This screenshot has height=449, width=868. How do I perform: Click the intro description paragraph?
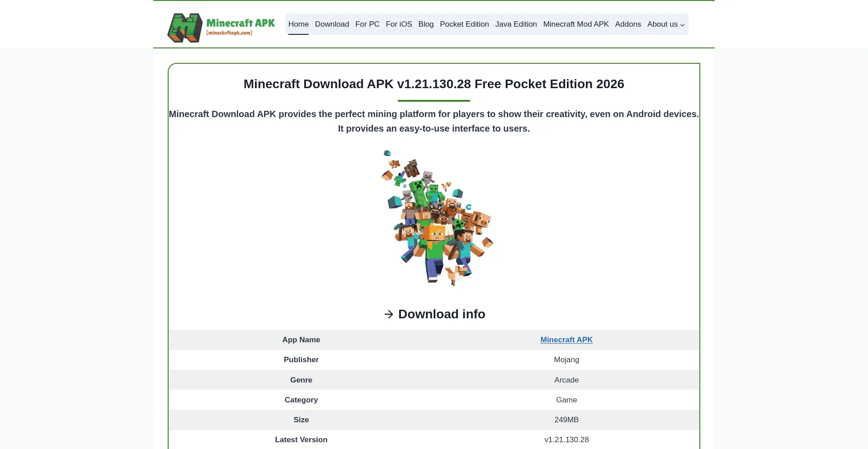(434, 121)
